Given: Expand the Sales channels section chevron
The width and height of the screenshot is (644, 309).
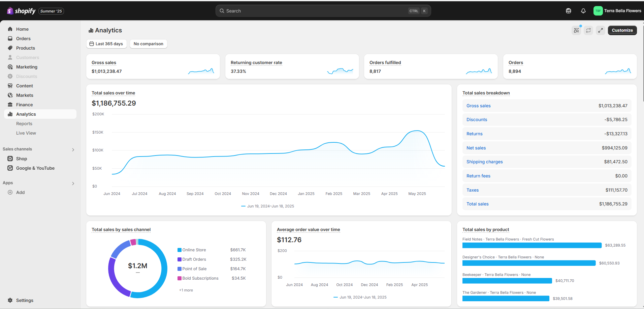Looking at the screenshot, I should coord(73,149).
